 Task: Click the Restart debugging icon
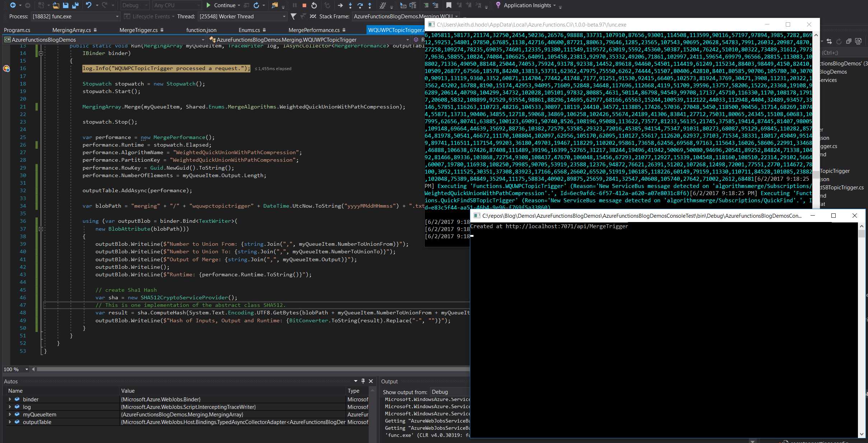tap(313, 5)
